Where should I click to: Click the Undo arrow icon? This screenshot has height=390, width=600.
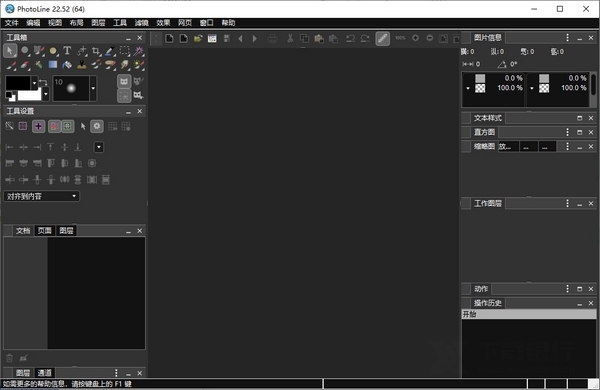pos(350,38)
